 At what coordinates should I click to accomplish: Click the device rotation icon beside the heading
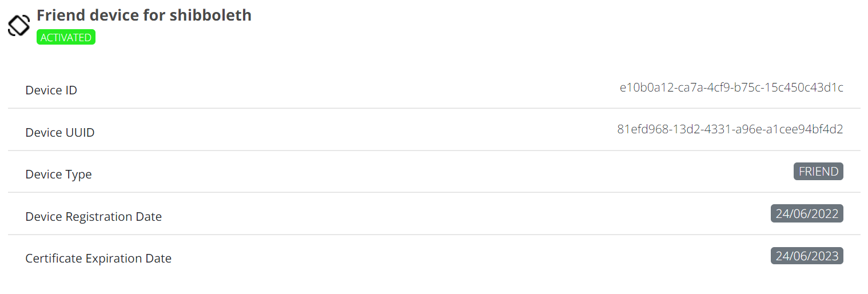(x=18, y=26)
